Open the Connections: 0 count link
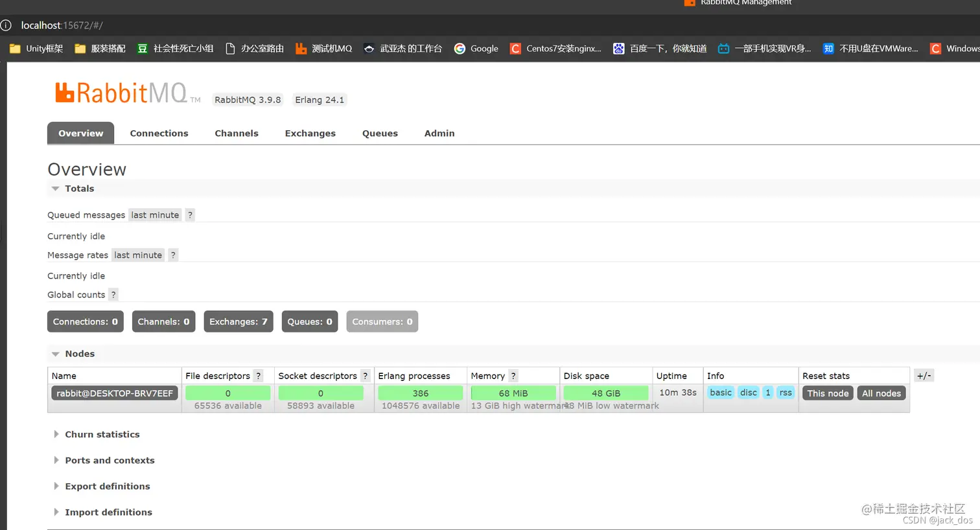Image resolution: width=980 pixels, height=530 pixels. tap(86, 321)
